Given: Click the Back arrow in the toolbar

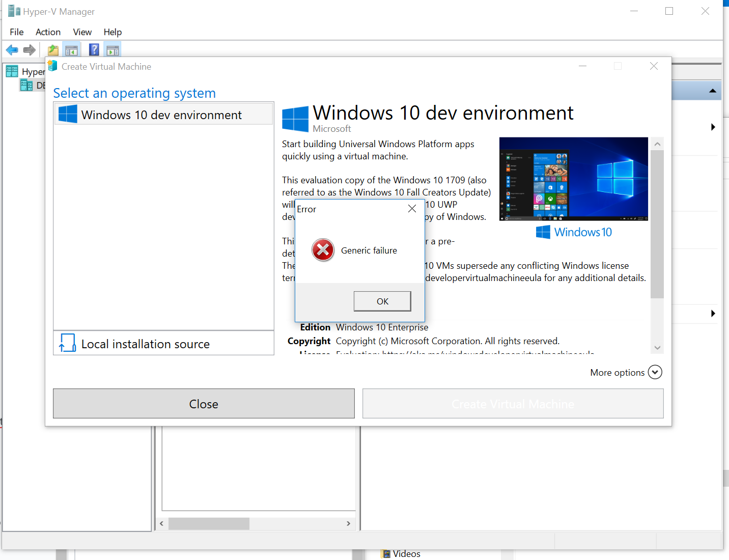Looking at the screenshot, I should 12,49.
